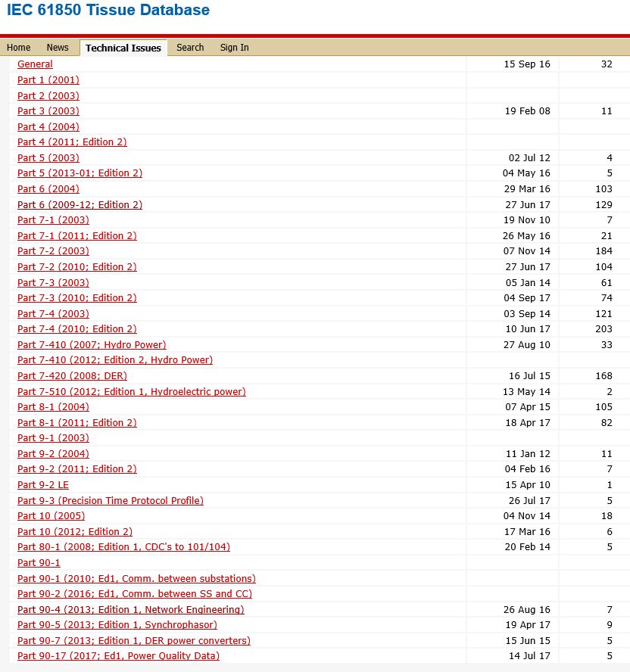Open Part 7-420 (2008; DER)

pyautogui.click(x=72, y=376)
